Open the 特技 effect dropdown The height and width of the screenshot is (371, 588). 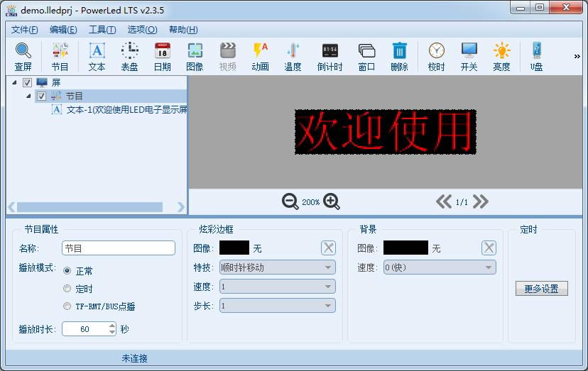(278, 267)
